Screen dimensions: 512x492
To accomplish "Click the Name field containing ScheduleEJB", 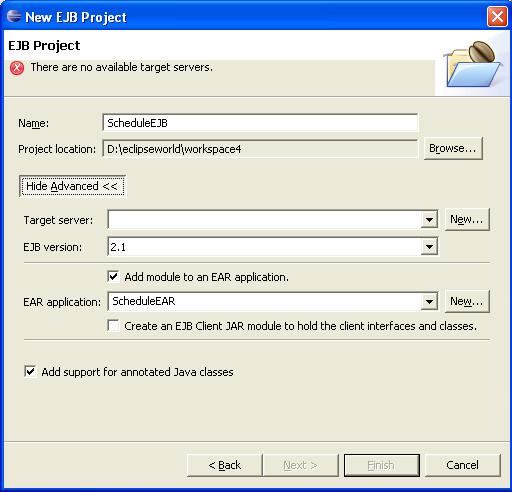I will tap(260, 123).
